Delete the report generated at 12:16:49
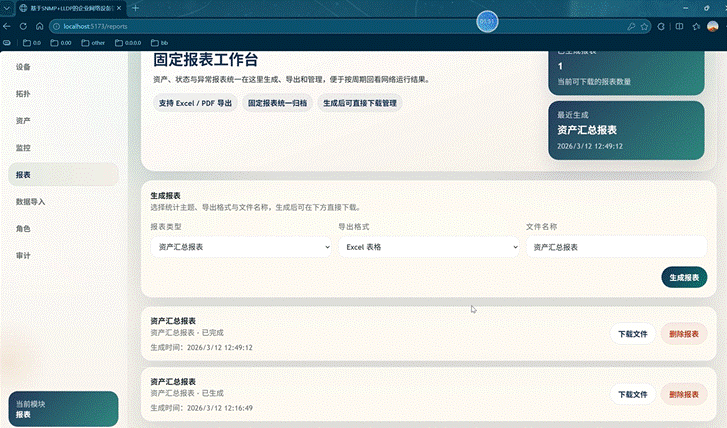 [x=684, y=394]
